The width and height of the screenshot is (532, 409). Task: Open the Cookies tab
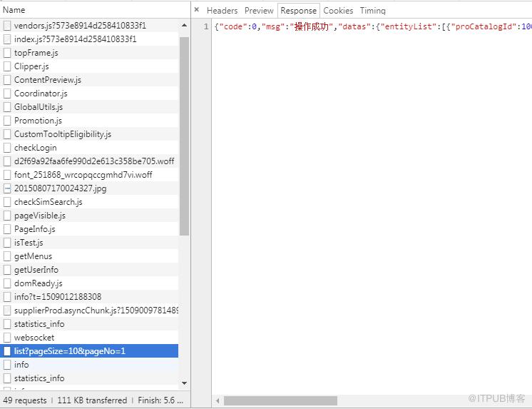(338, 11)
